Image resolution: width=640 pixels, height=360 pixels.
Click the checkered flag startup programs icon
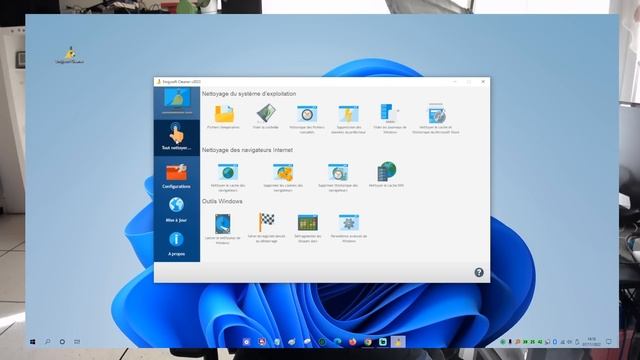[x=266, y=222]
